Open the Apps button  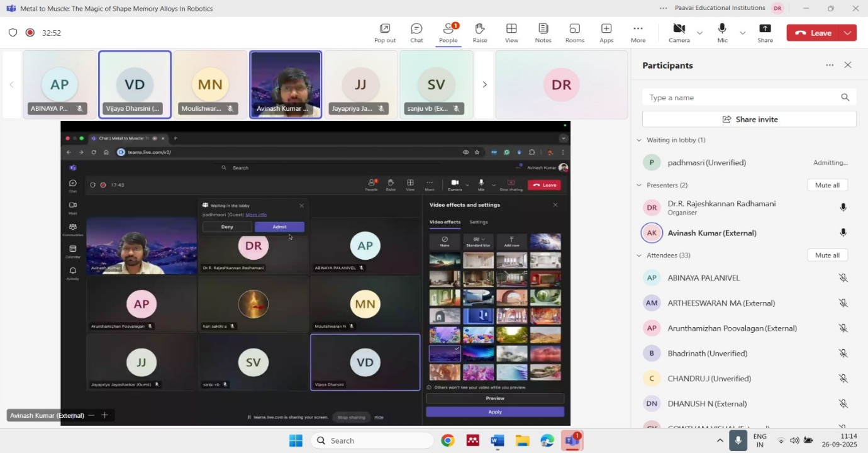point(606,33)
